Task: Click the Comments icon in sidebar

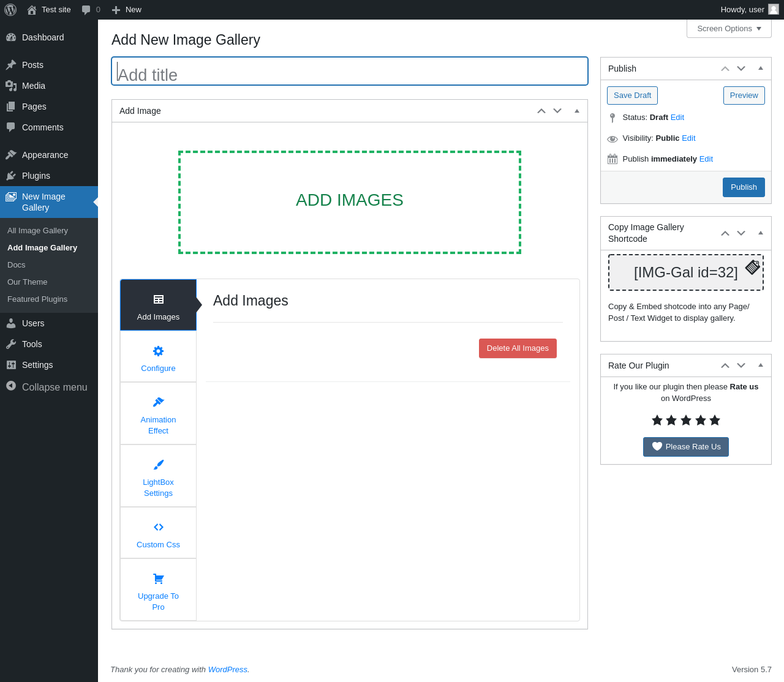Action: [11, 127]
